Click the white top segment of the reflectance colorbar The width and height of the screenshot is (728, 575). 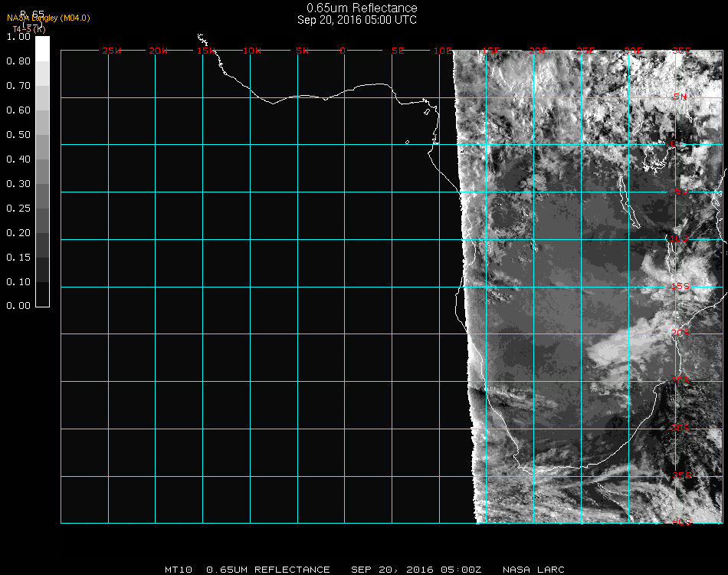pyautogui.click(x=42, y=49)
